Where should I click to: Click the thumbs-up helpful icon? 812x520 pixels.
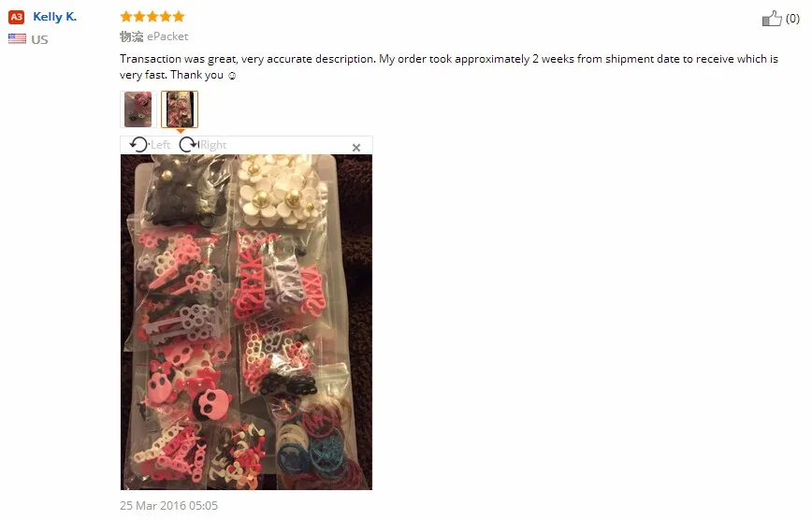click(772, 19)
